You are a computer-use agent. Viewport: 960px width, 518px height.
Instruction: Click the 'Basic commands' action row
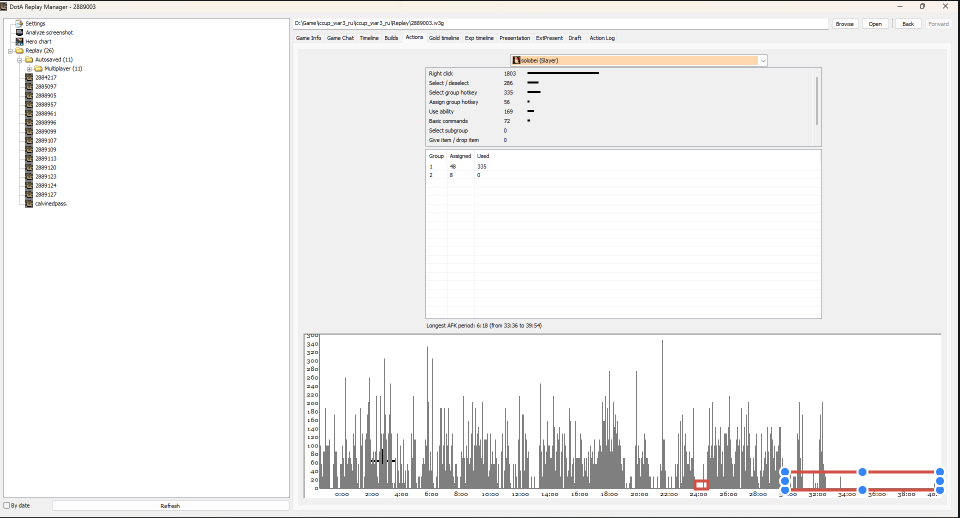tap(620, 121)
